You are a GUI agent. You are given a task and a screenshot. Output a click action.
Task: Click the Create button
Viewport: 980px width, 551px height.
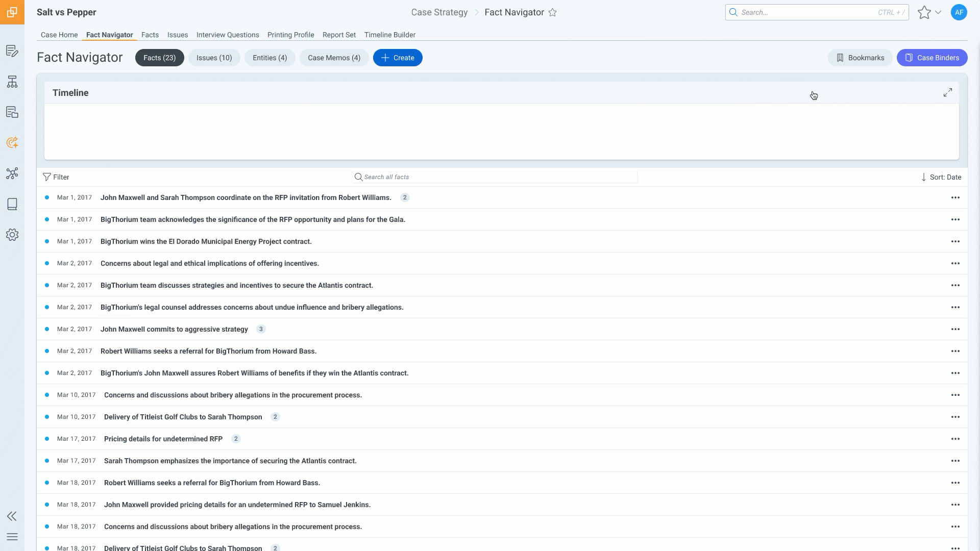(x=398, y=58)
